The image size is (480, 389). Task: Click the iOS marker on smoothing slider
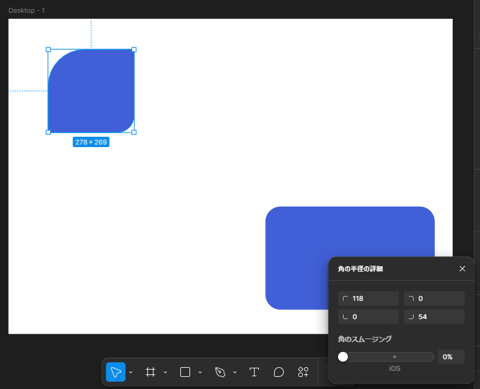pos(395,357)
